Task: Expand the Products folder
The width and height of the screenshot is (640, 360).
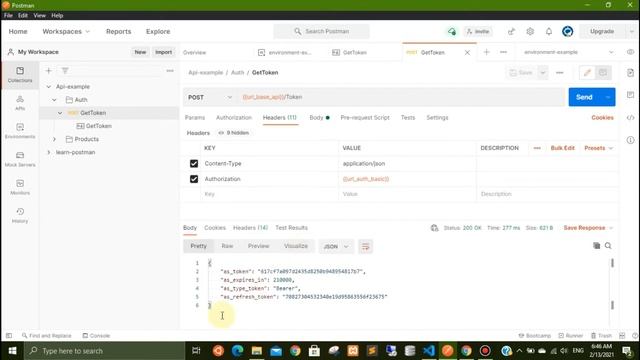Action: click(x=54, y=139)
